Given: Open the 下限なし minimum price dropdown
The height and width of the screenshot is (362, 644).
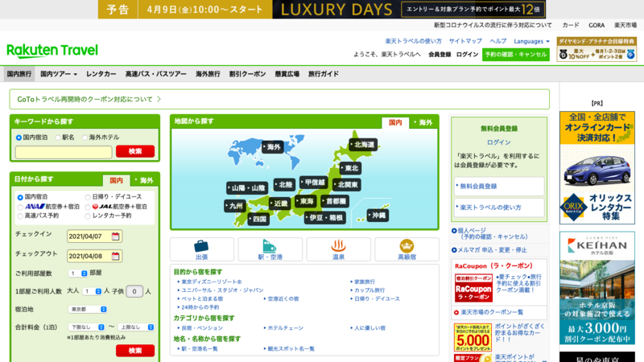Looking at the screenshot, I should tap(86, 327).
